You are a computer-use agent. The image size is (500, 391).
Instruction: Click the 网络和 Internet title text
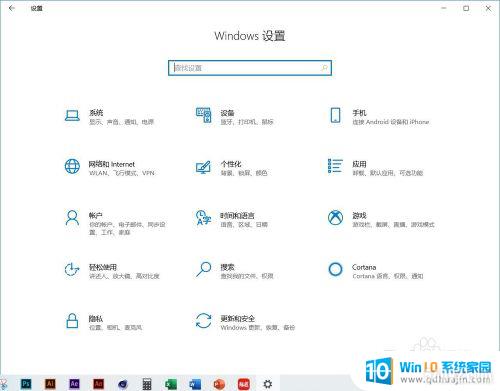(x=112, y=164)
